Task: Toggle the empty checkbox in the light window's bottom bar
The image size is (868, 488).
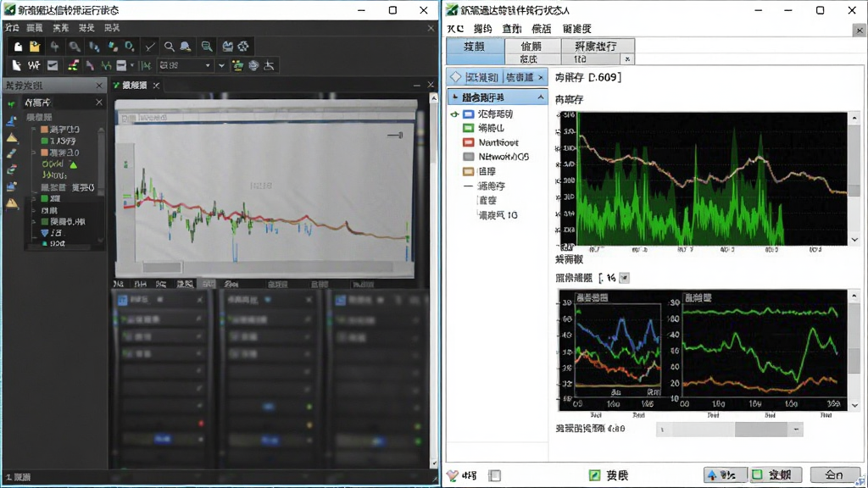Action: [495, 475]
